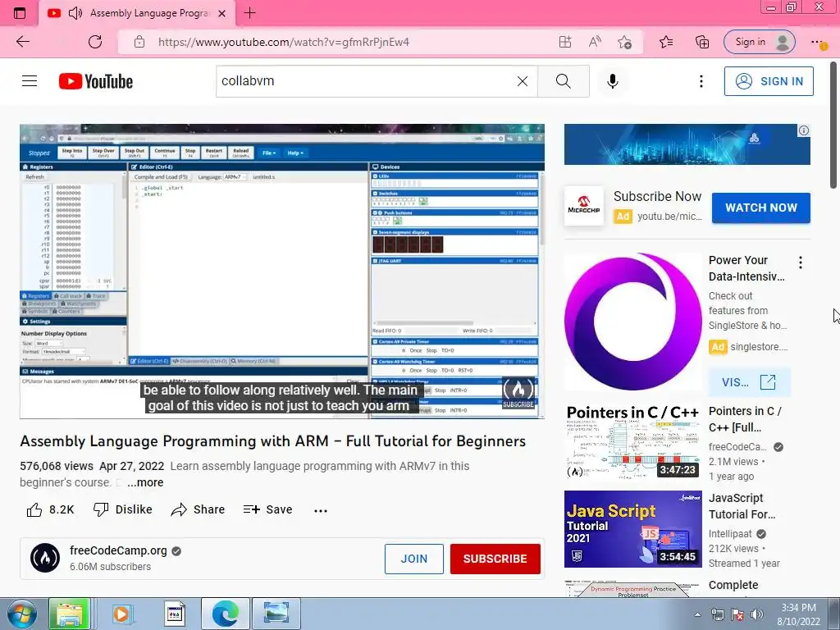Image resolution: width=840 pixels, height=630 pixels.
Task: Open ad info icon on banner ad
Action: 804,130
